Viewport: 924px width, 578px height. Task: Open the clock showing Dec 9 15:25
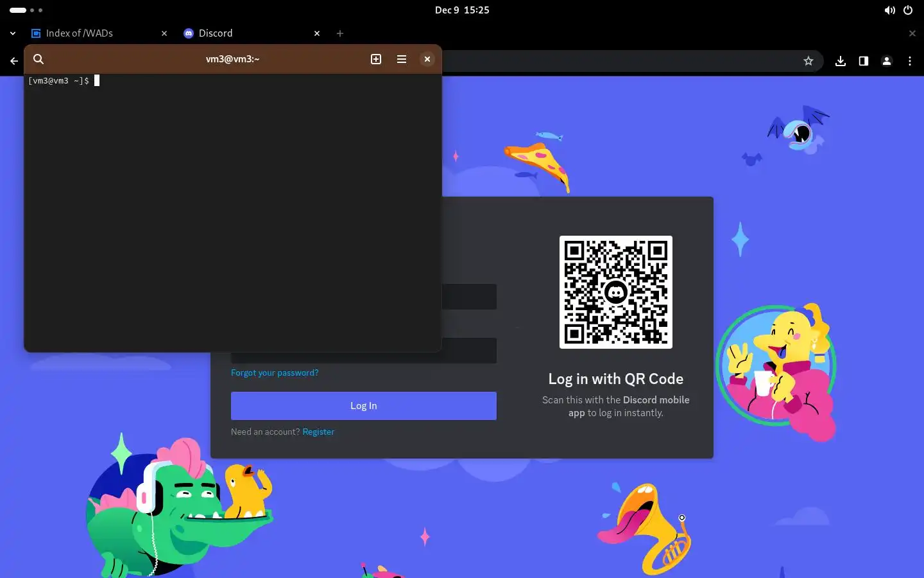pyautogui.click(x=462, y=10)
